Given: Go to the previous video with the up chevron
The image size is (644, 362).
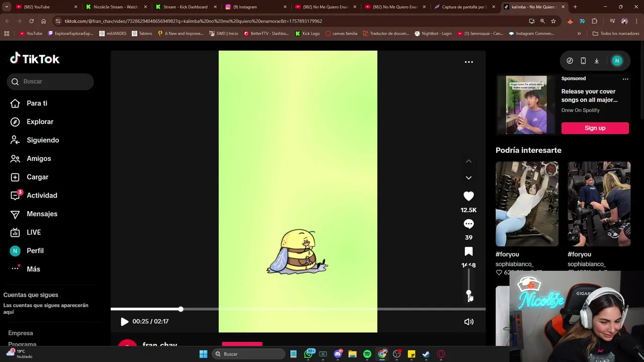Looking at the screenshot, I should (x=468, y=161).
